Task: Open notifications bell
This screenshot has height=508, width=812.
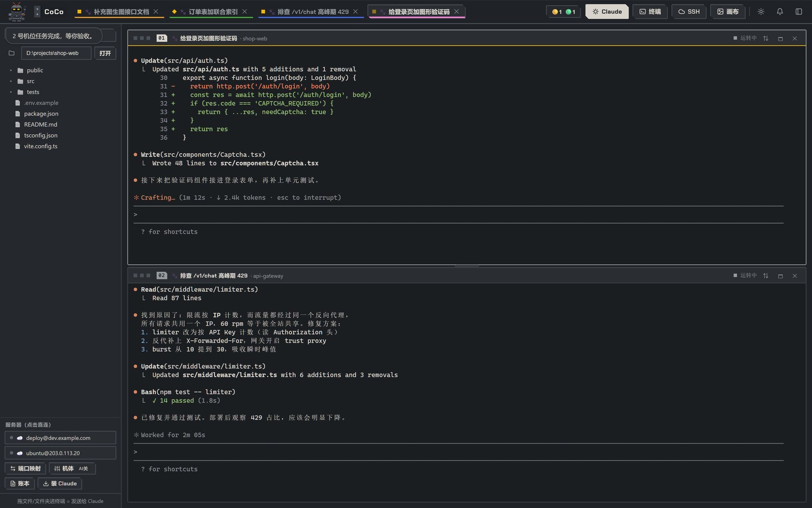Action: coord(780,12)
